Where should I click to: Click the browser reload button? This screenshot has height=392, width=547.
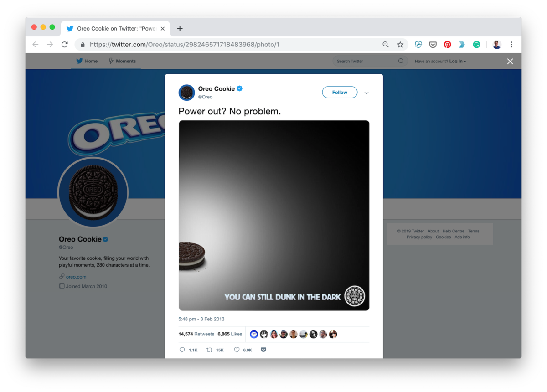(x=65, y=45)
